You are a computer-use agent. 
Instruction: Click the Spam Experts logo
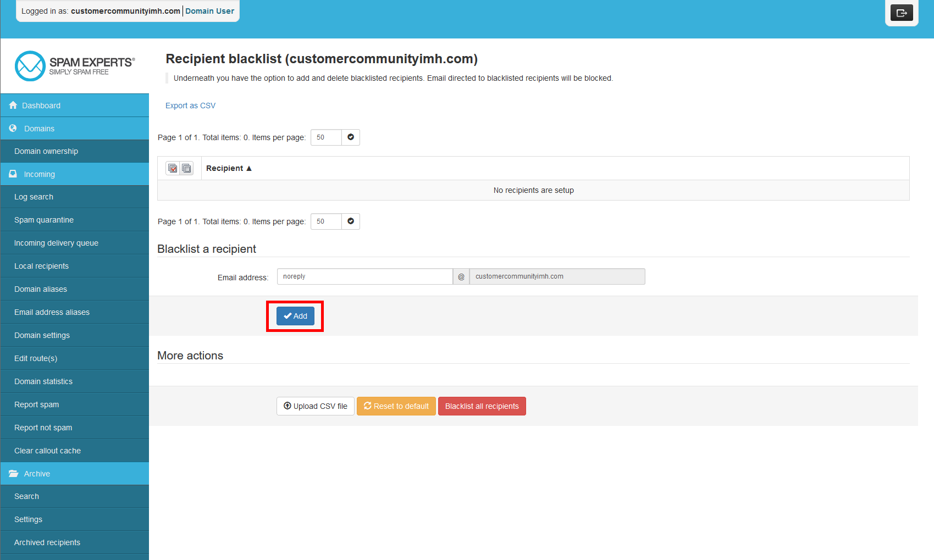click(75, 66)
